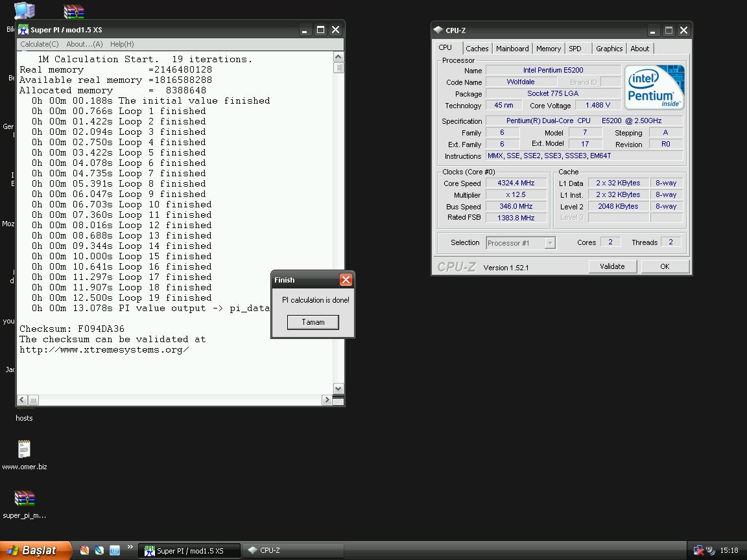The height and width of the screenshot is (560, 747).
Task: Close the Finish dialog with red X
Action: [346, 280]
